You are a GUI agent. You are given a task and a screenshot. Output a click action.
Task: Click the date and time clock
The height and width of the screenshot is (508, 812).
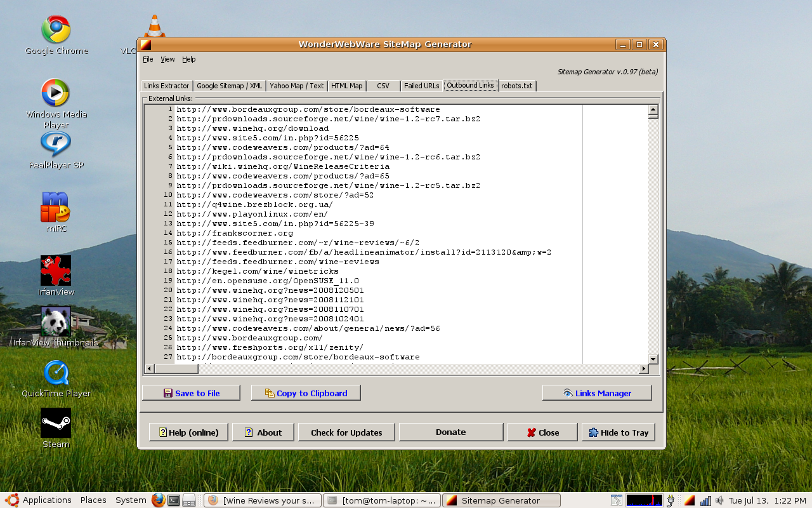pos(768,500)
